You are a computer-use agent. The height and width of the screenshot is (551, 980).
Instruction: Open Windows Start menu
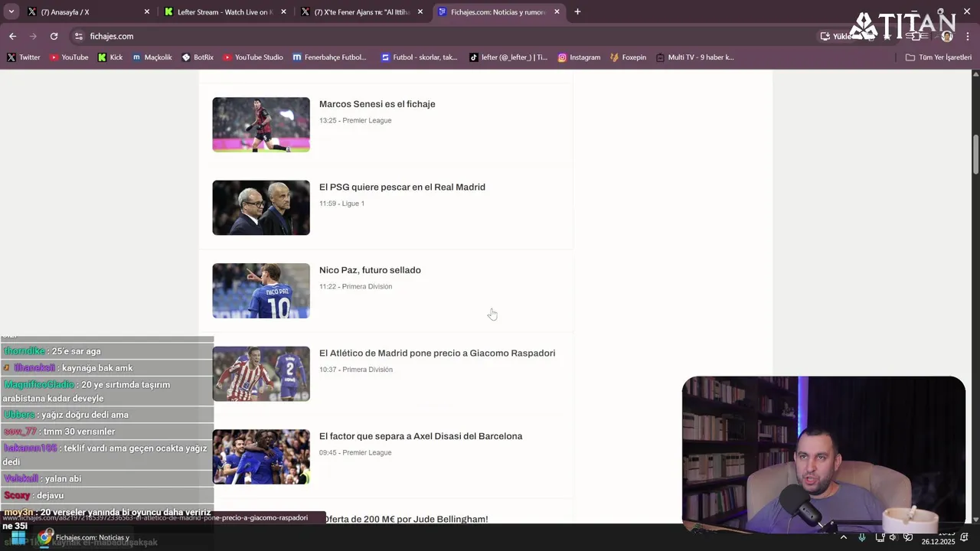18,537
